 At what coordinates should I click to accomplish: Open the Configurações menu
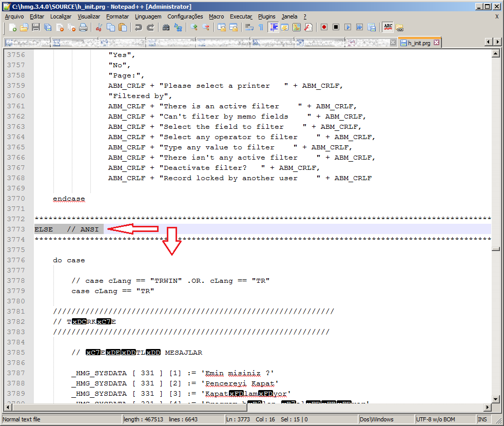tap(185, 16)
